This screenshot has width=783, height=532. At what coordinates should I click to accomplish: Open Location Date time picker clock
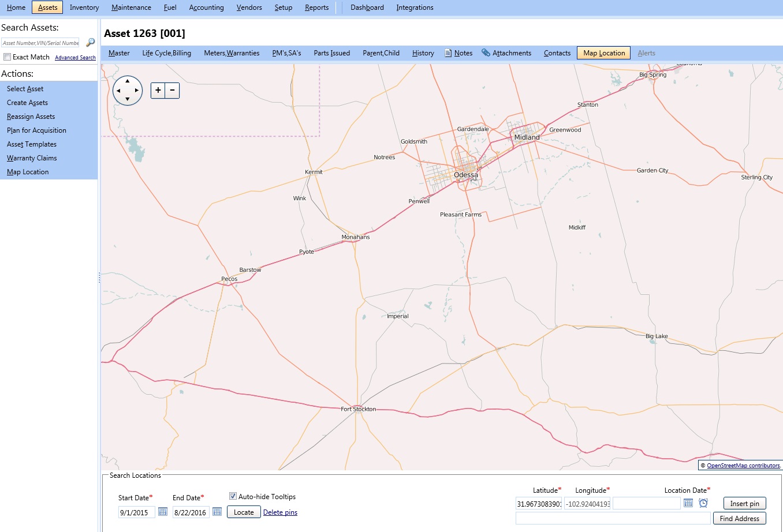(x=703, y=503)
